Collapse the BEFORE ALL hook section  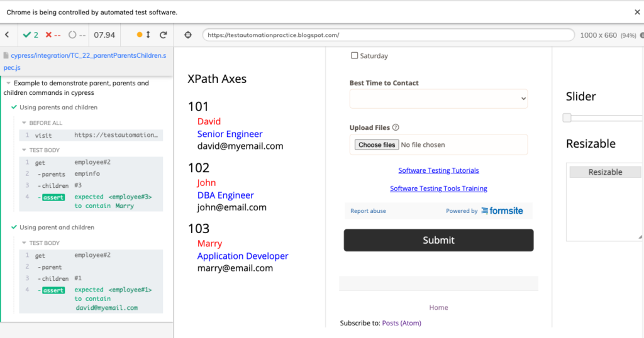point(24,123)
